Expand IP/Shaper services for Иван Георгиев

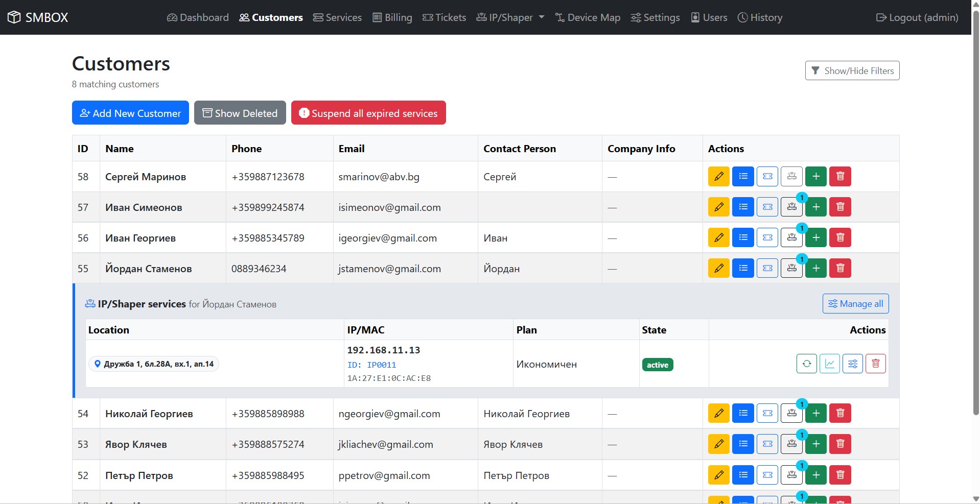coord(791,237)
